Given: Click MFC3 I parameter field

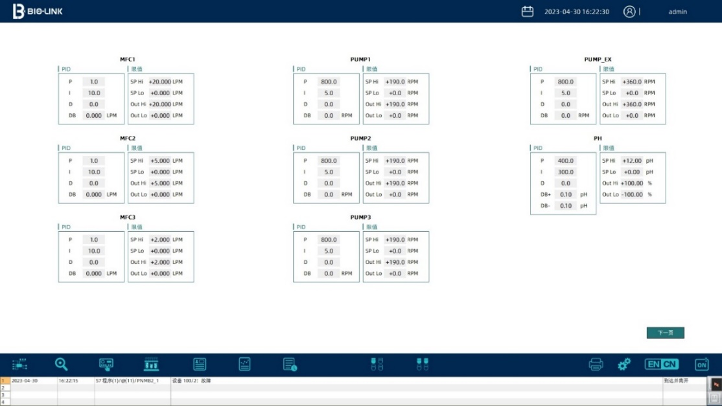Looking at the screenshot, I should [x=94, y=250].
